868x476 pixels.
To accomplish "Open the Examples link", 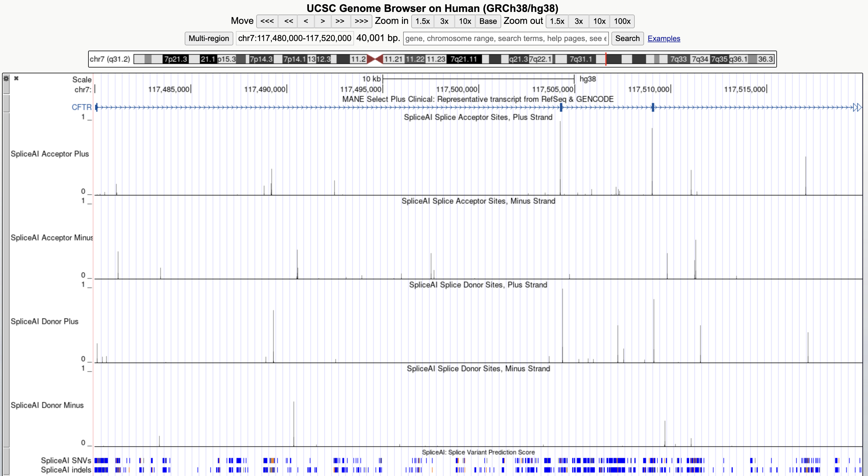I will point(664,38).
